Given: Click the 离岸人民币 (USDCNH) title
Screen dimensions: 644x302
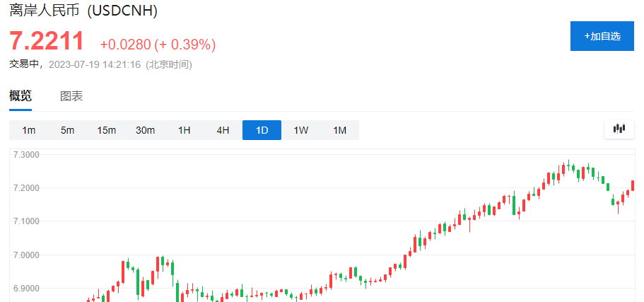Looking at the screenshot, I should [83, 11].
